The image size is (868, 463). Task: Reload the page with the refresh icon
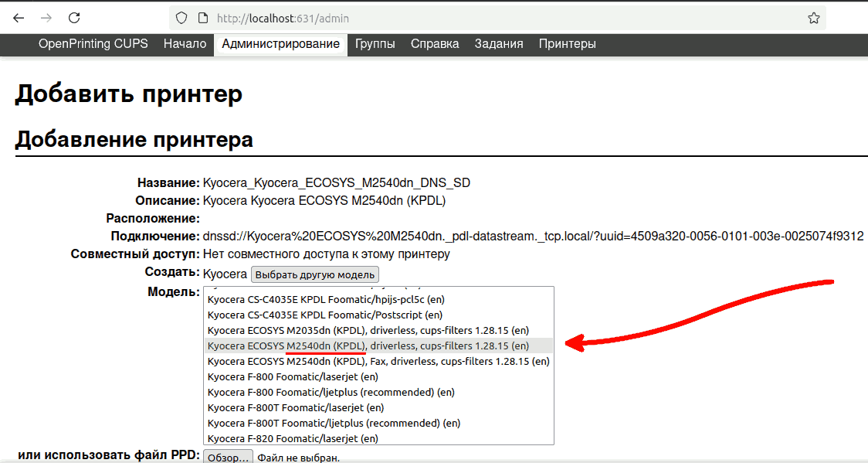pyautogui.click(x=74, y=19)
